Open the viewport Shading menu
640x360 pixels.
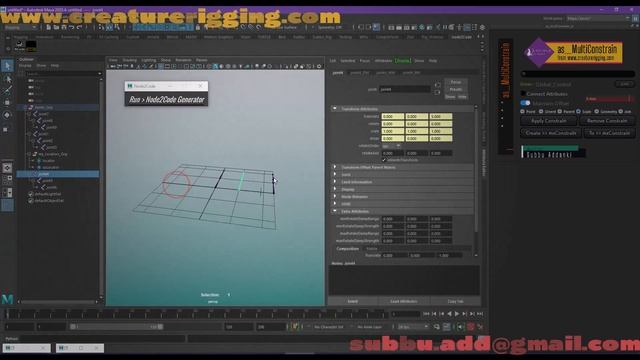[129, 60]
